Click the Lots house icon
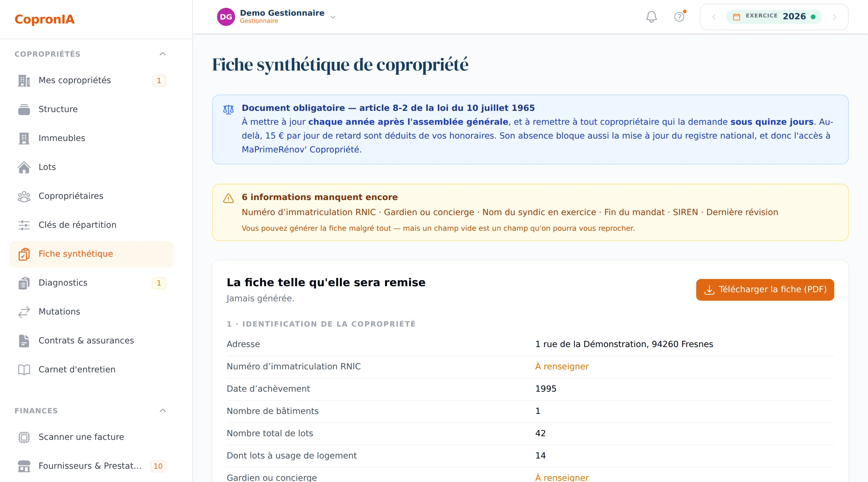This screenshot has height=482, width=868. [24, 167]
